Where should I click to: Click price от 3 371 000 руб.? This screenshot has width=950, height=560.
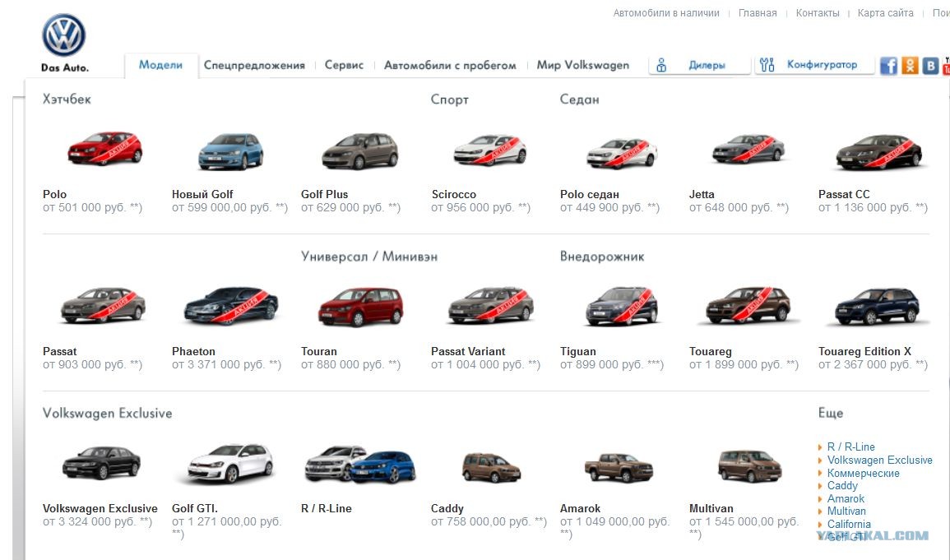pos(226,364)
